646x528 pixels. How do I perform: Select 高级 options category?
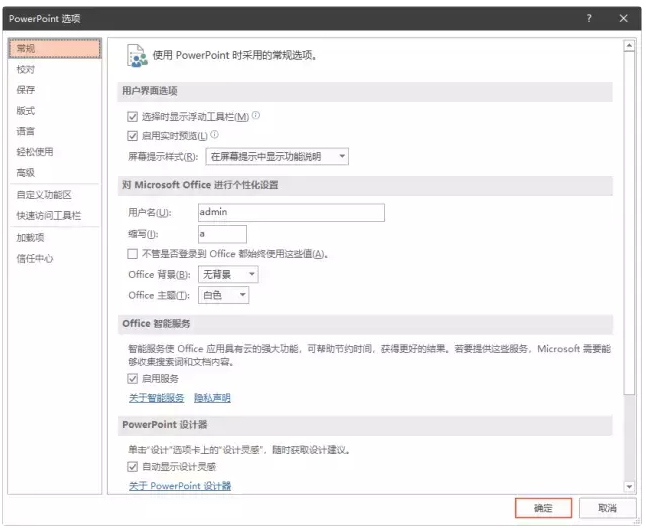coord(54,173)
